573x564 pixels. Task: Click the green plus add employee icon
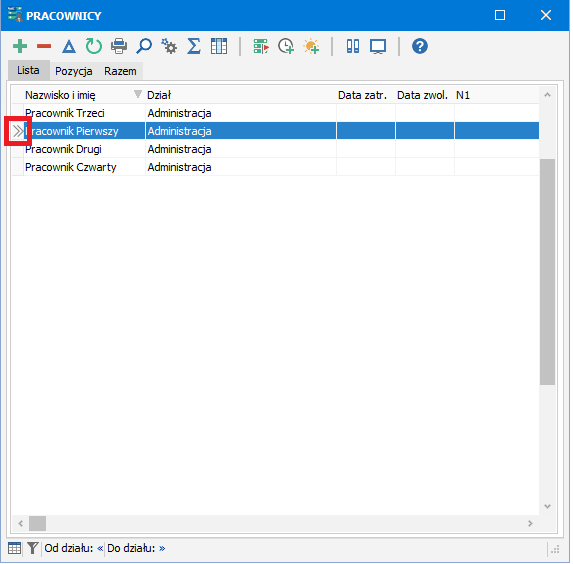tap(20, 46)
